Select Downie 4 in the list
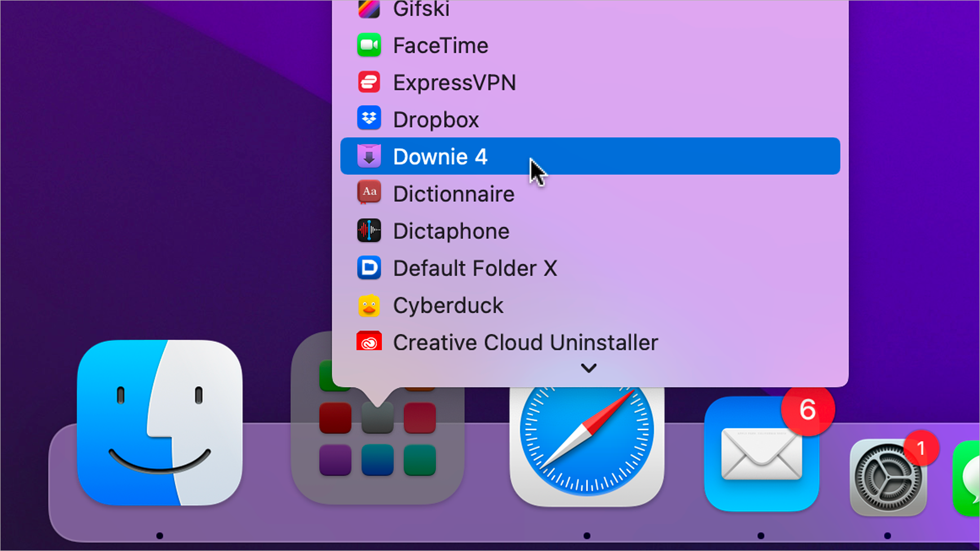Screen dimensions: 980x551 pyautogui.click(x=590, y=156)
